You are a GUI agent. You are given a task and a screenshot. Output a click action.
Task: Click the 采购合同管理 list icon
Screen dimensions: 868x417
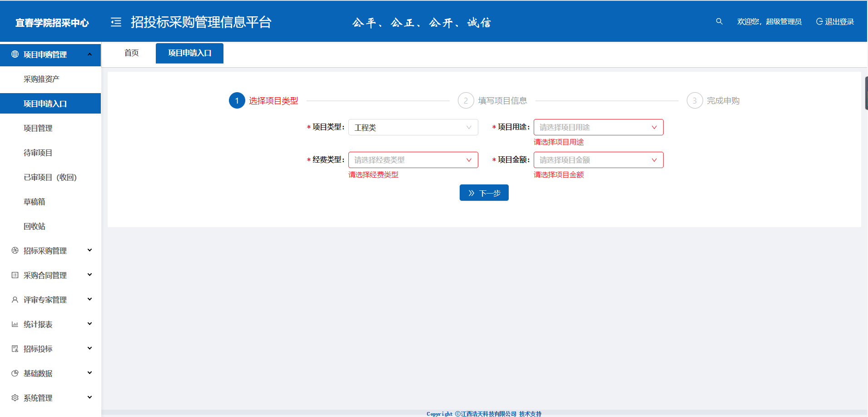15,275
